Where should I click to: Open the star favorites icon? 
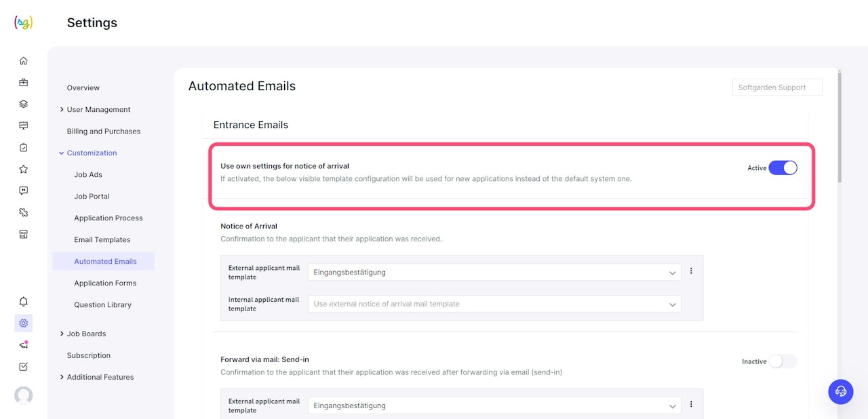24,169
